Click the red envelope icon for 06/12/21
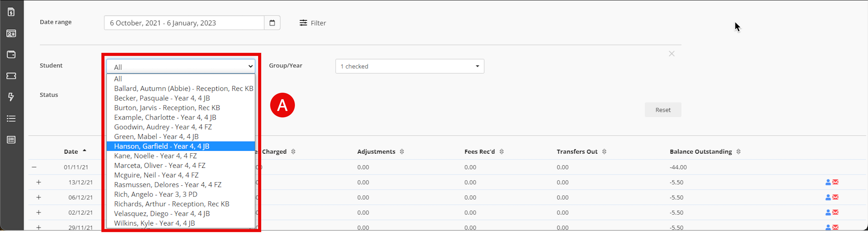This screenshot has width=868, height=233. (835, 197)
